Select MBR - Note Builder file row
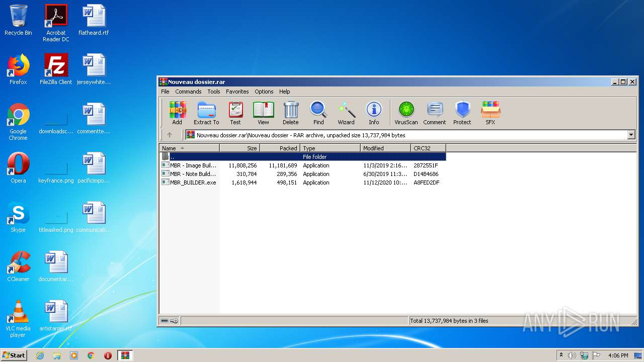This screenshot has height=362, width=644. pos(303,174)
